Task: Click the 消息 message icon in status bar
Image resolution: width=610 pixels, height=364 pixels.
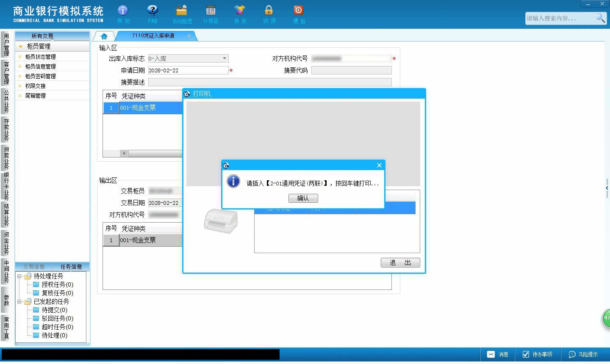Action: tap(498, 354)
